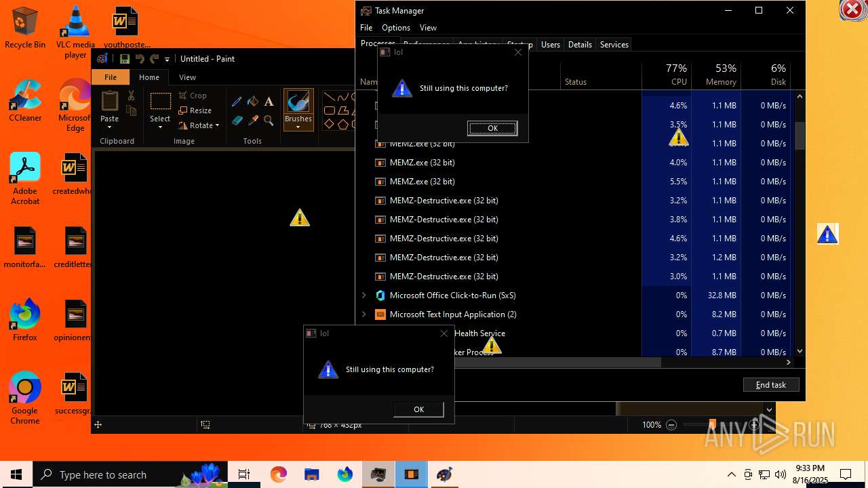Select the Color picker tool
Viewport: 868px width, 488px height.
coord(253,121)
